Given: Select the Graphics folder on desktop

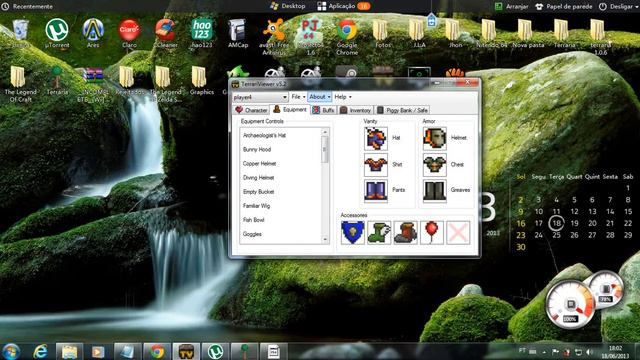Looking at the screenshot, I should [202, 80].
